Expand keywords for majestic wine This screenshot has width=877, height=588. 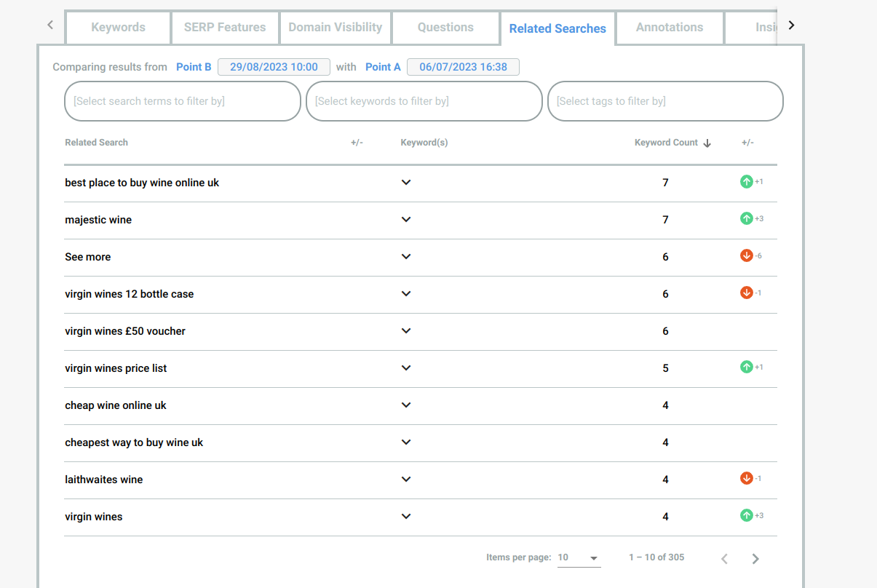pos(406,220)
